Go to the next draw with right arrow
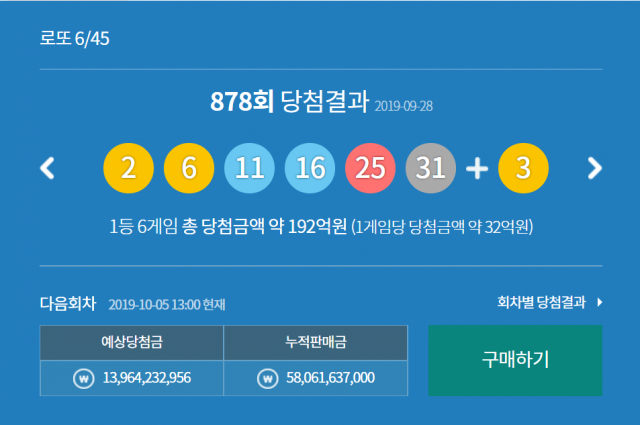The width and height of the screenshot is (640, 425). click(595, 168)
